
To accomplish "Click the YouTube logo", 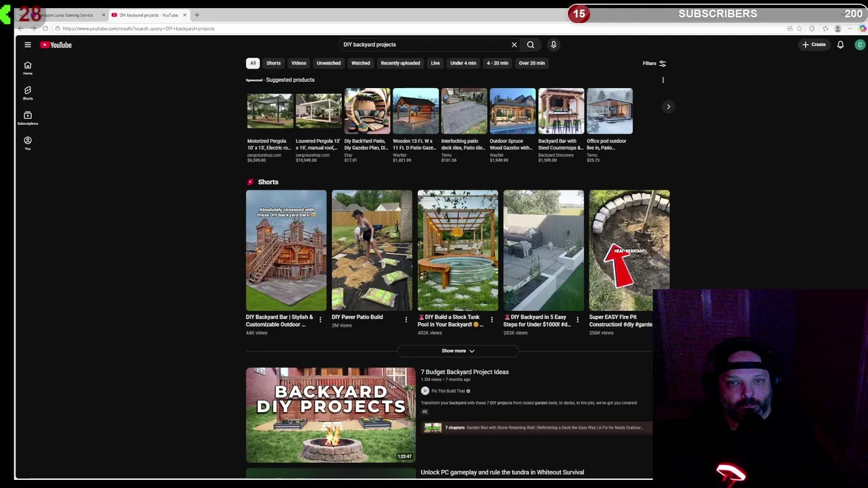I will pos(56,45).
